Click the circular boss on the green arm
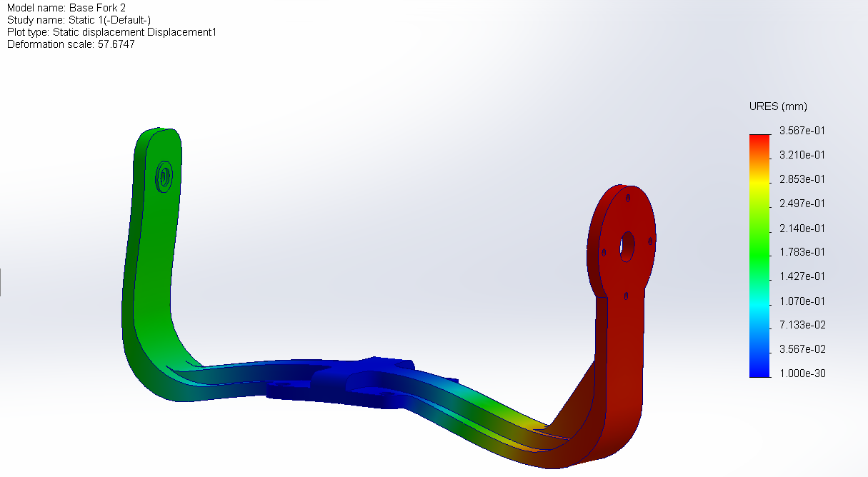 (164, 176)
